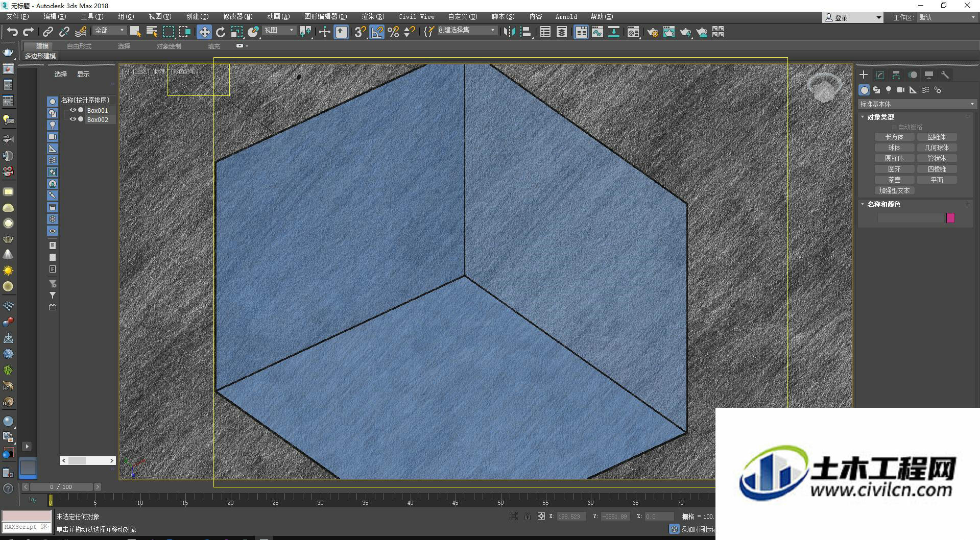Open the 文件(F) menu
The image size is (980, 540).
tap(17, 17)
